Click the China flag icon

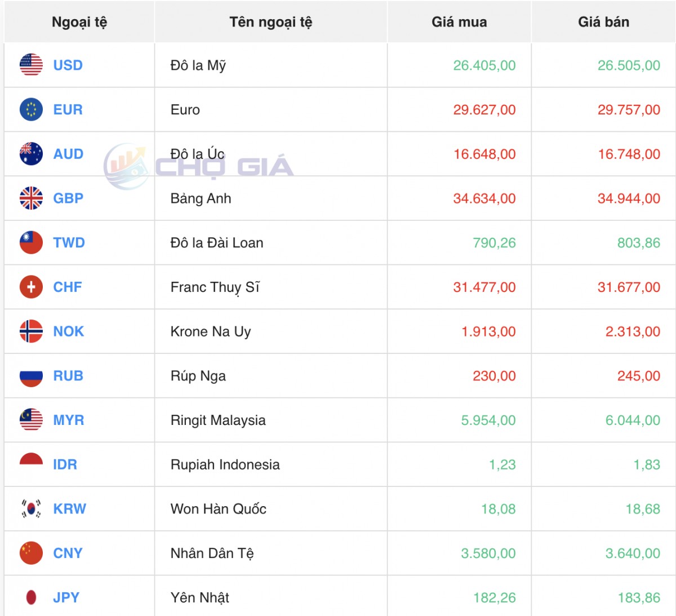[x=31, y=553]
